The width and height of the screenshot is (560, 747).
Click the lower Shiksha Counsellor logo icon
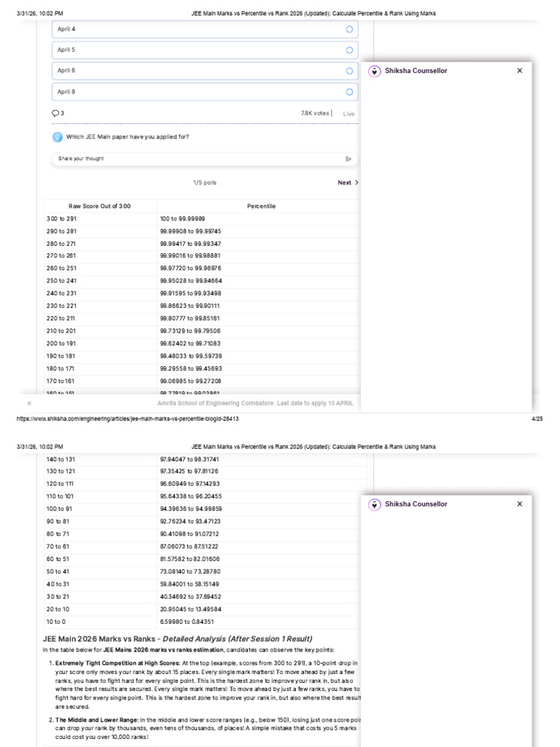point(375,505)
